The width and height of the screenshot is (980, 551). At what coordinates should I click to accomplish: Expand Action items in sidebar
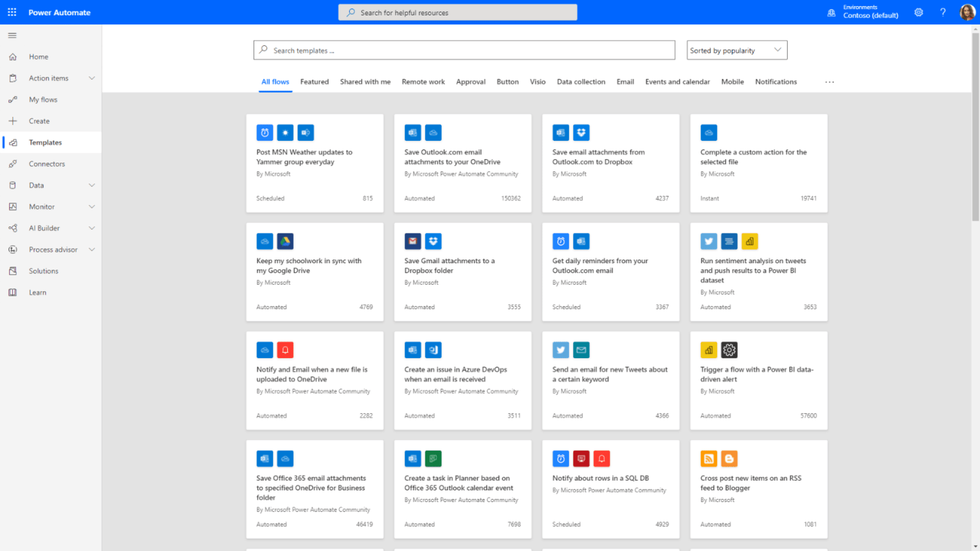[x=92, y=78]
